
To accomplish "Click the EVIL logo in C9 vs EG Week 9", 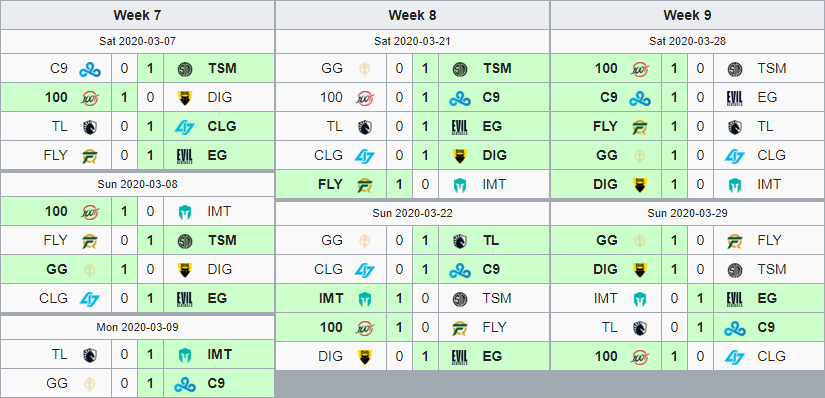I will point(735,97).
